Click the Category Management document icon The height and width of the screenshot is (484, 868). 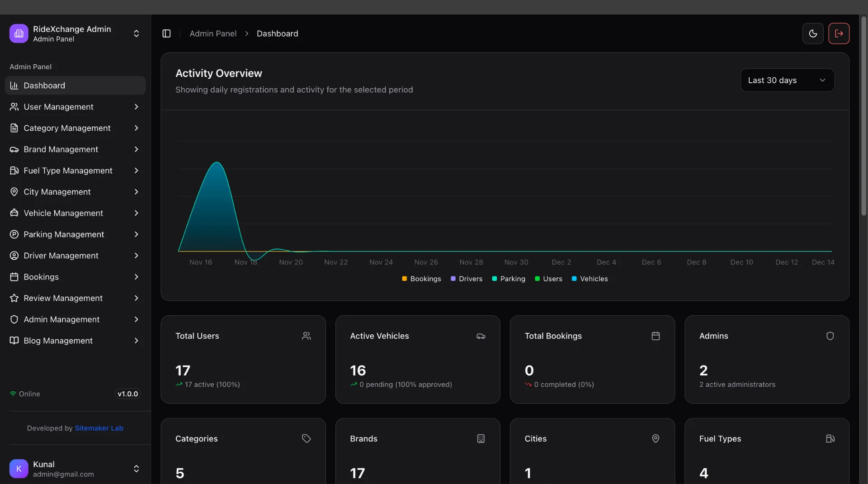[x=14, y=128]
